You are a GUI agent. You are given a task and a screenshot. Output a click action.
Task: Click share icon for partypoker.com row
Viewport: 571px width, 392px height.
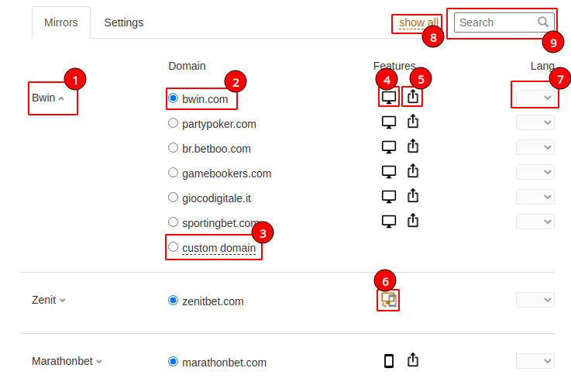click(413, 121)
